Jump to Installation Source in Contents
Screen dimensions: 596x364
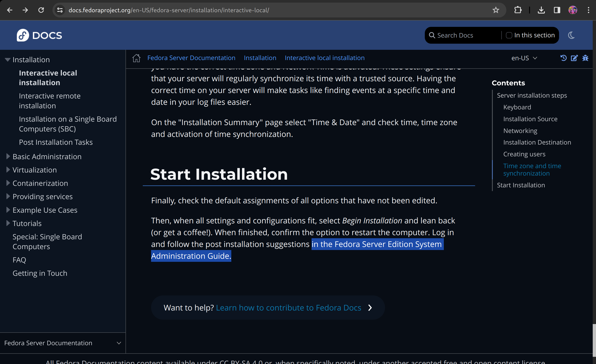point(530,119)
